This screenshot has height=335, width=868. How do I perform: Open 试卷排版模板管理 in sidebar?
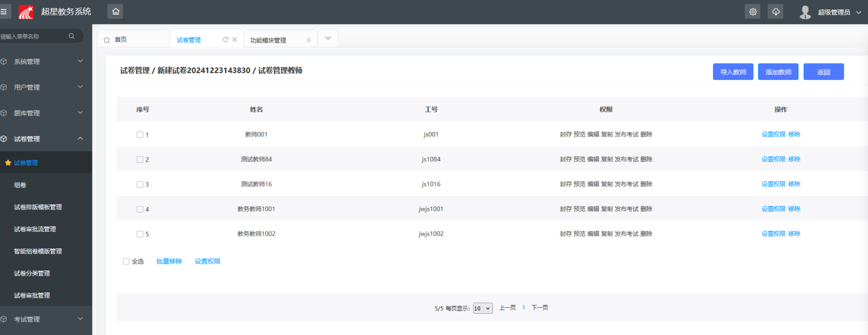pyautogui.click(x=38, y=207)
